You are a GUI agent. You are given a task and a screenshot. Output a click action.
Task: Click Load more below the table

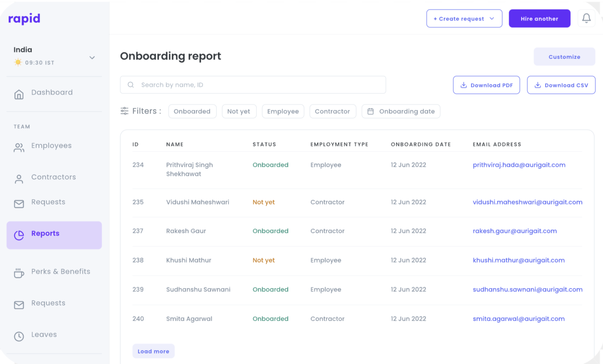tap(153, 351)
